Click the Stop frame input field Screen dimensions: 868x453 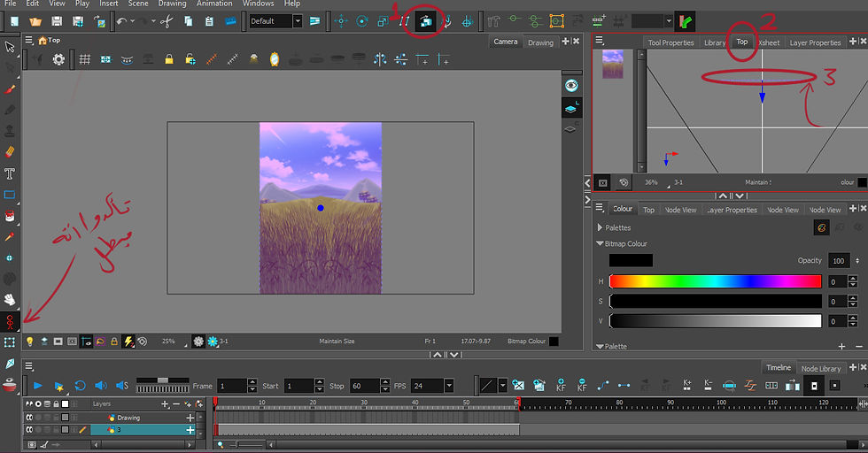364,386
